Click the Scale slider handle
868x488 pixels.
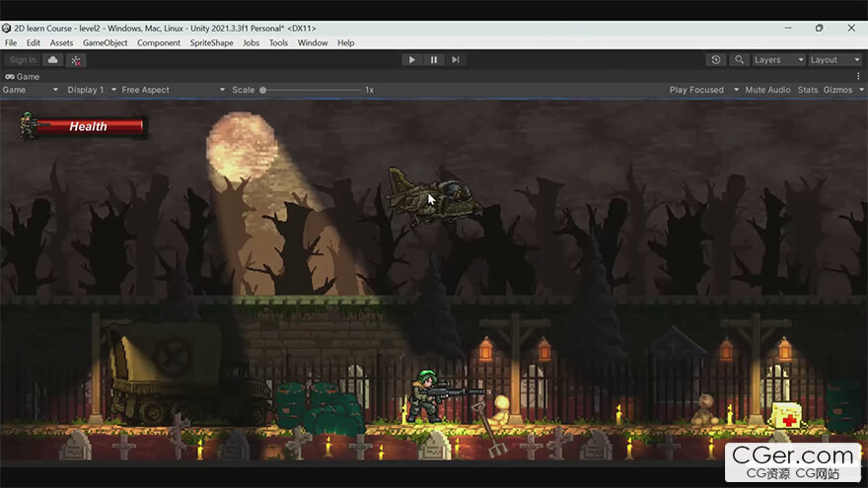[263, 90]
